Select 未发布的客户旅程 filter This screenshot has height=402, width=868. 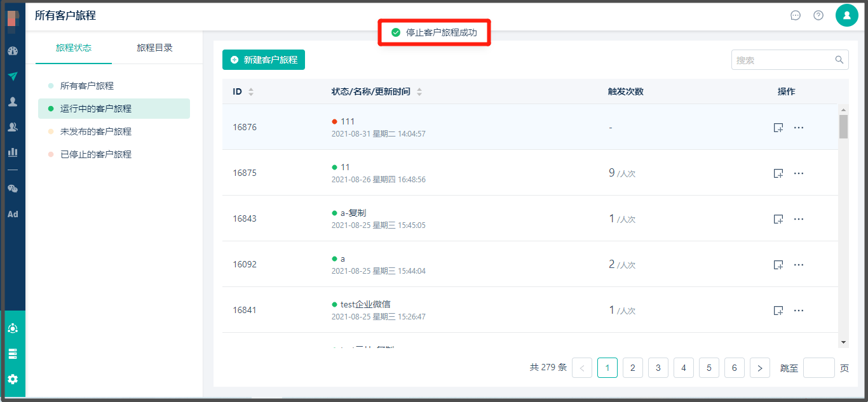point(96,131)
